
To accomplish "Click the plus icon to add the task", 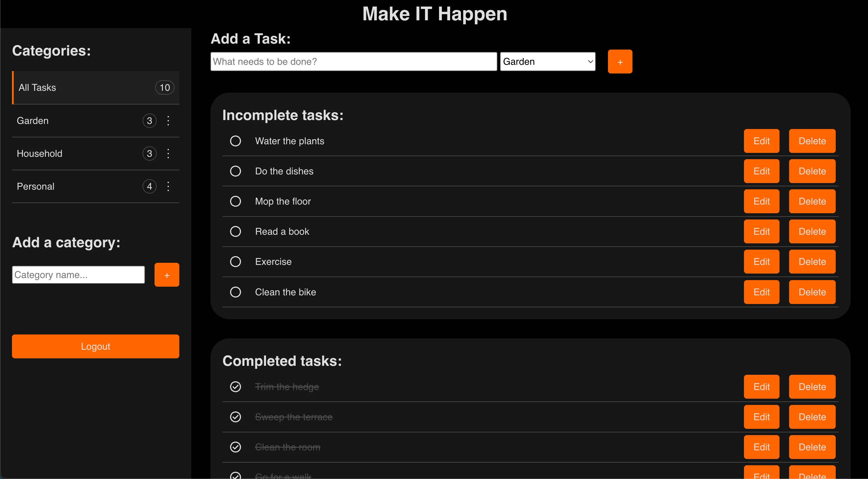I will tap(620, 61).
